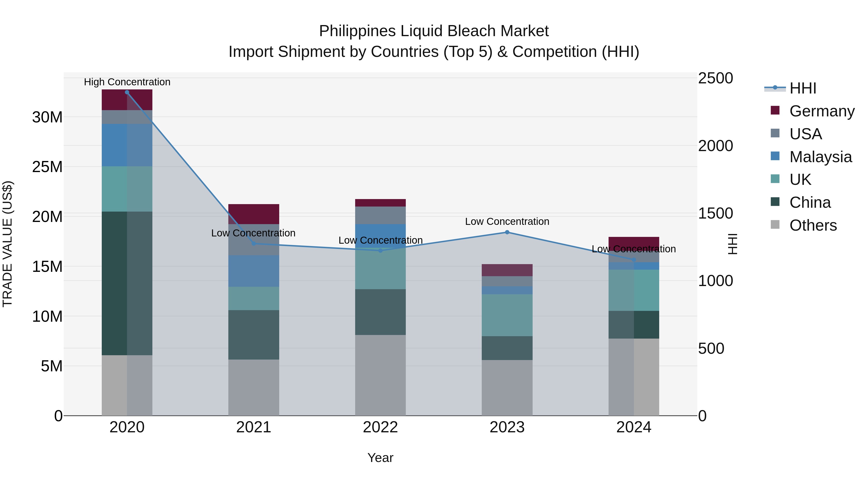Screen dimensions: 868x488
Task: Click the Malaysia blue legend swatch
Action: click(775, 156)
